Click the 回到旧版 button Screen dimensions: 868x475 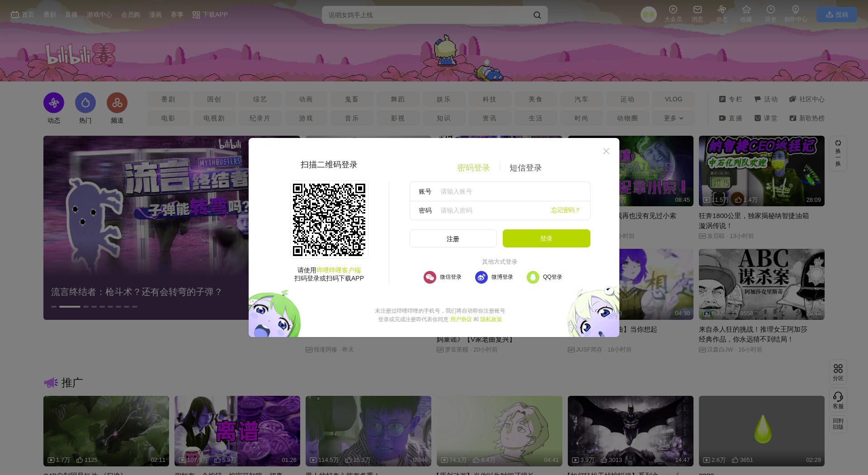coord(838,424)
